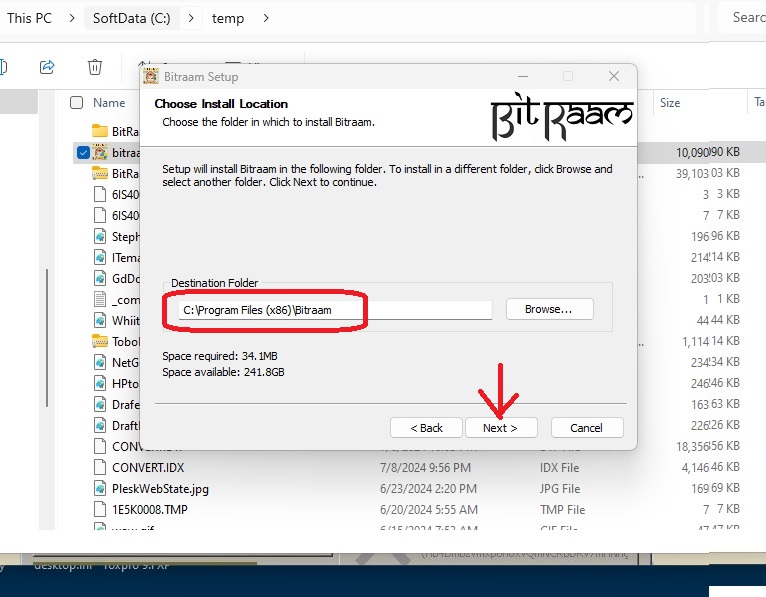The image size is (766, 597).
Task: Toggle the select-all checkbox beside Name
Action: tap(77, 103)
